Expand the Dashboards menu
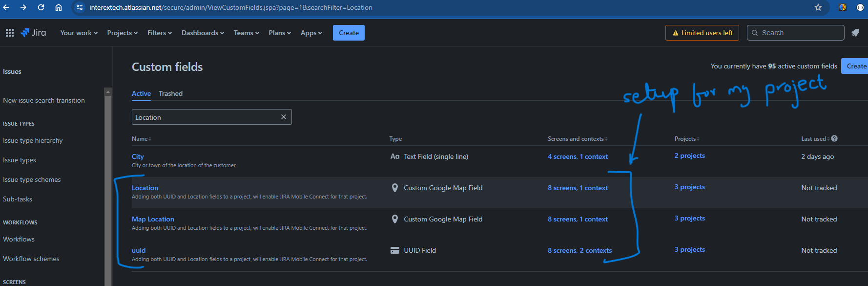Screen dimensions: 868x286 click(203, 33)
